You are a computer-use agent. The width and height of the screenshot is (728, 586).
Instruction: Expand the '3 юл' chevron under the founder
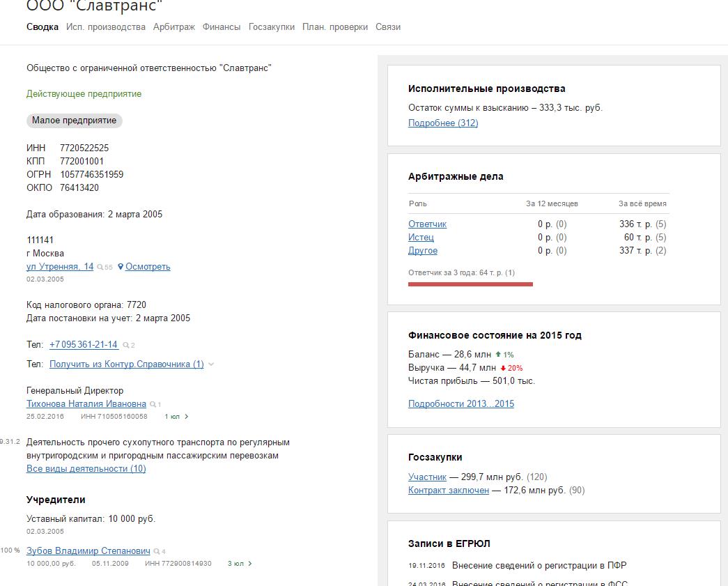coord(250,564)
